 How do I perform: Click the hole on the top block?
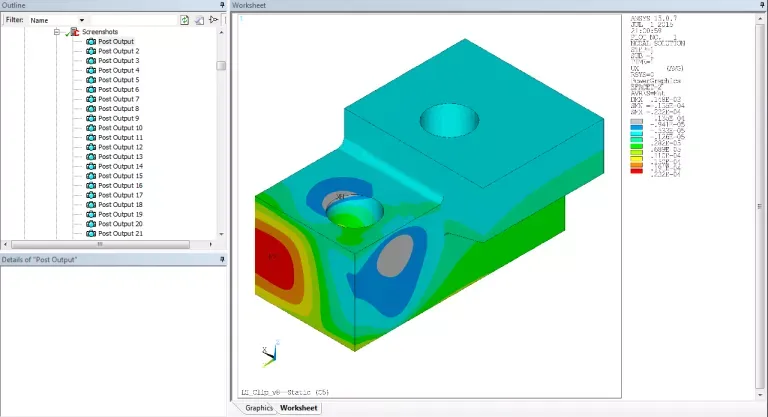click(449, 120)
